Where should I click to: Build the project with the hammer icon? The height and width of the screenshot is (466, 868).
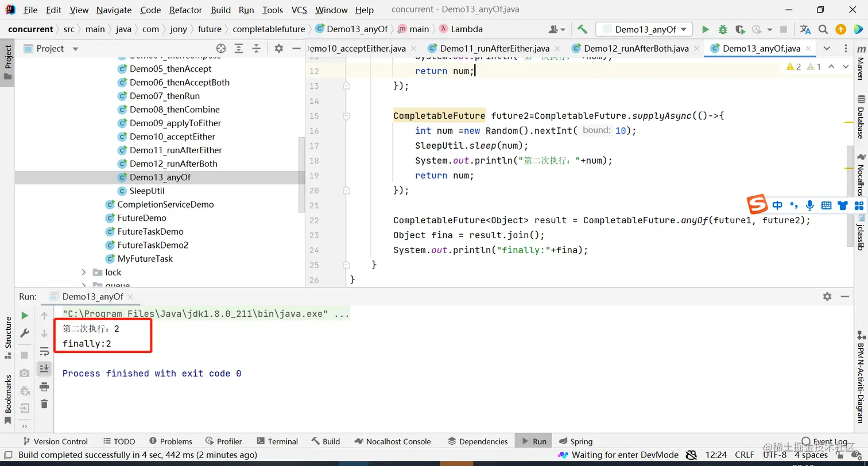582,29
